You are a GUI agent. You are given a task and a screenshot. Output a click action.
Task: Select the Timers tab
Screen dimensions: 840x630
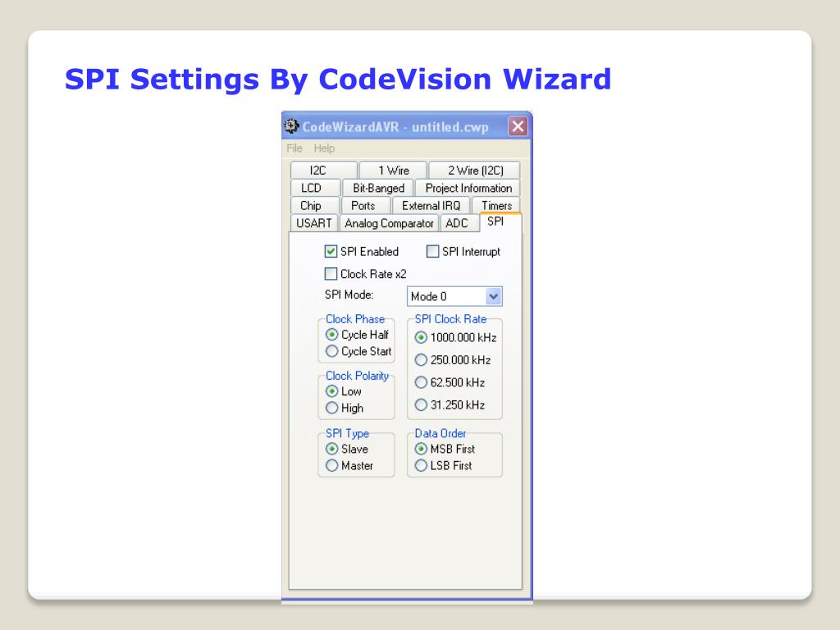click(x=496, y=206)
